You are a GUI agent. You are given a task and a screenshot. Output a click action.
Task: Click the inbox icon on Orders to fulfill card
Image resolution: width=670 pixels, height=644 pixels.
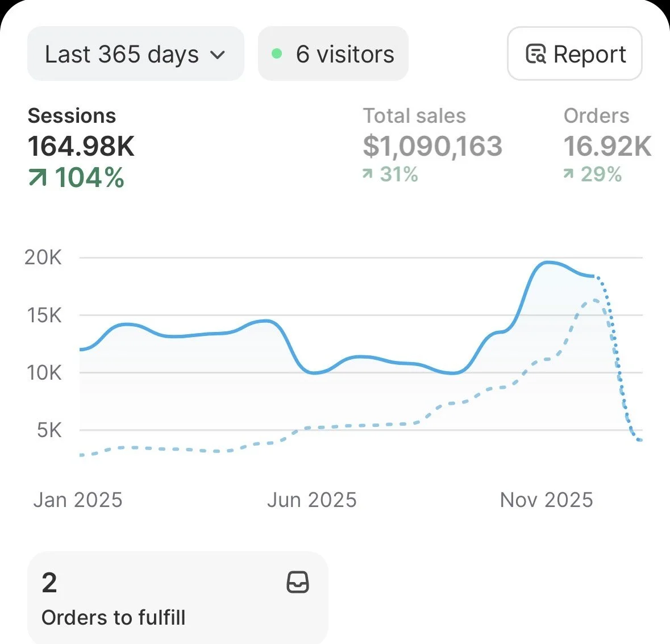pyautogui.click(x=297, y=583)
